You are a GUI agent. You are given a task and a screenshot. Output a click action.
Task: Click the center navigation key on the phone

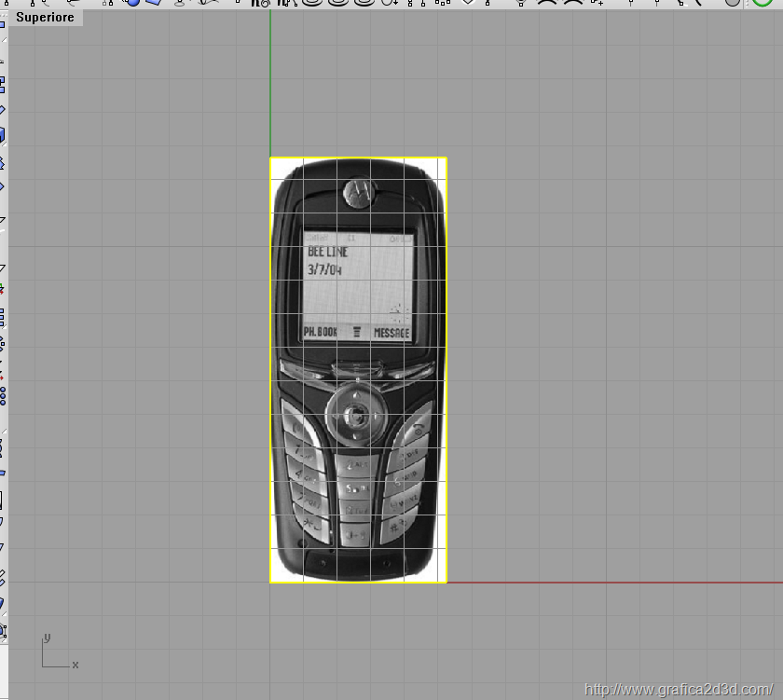tap(355, 413)
